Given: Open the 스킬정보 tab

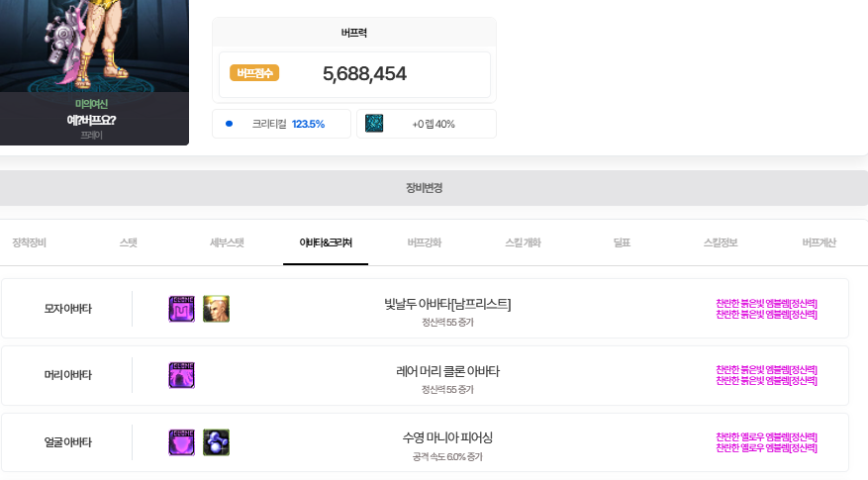Looking at the screenshot, I should click(721, 242).
